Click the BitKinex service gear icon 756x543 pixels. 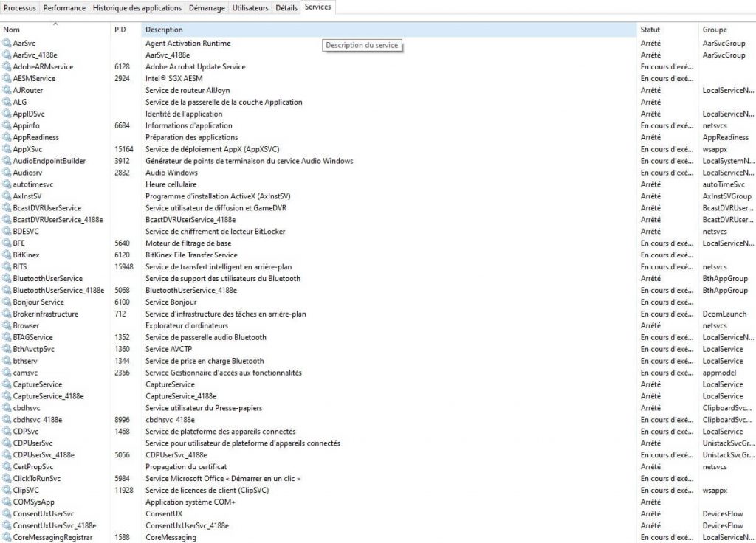point(7,255)
